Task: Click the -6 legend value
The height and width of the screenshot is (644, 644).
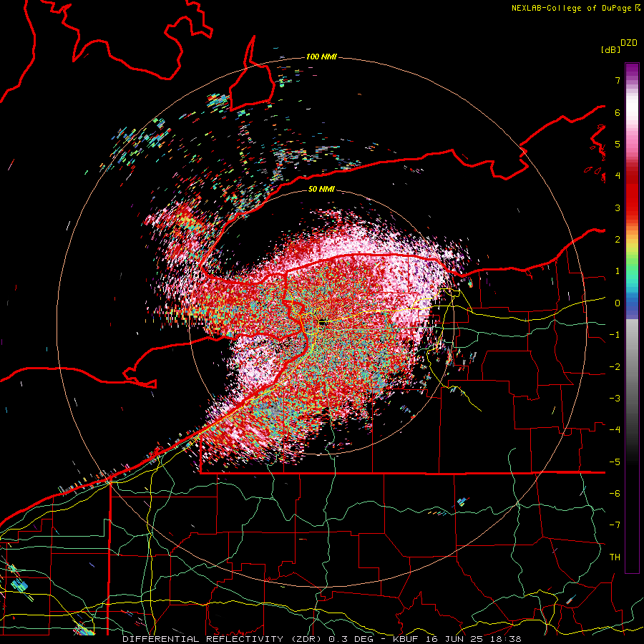Action: (x=615, y=494)
